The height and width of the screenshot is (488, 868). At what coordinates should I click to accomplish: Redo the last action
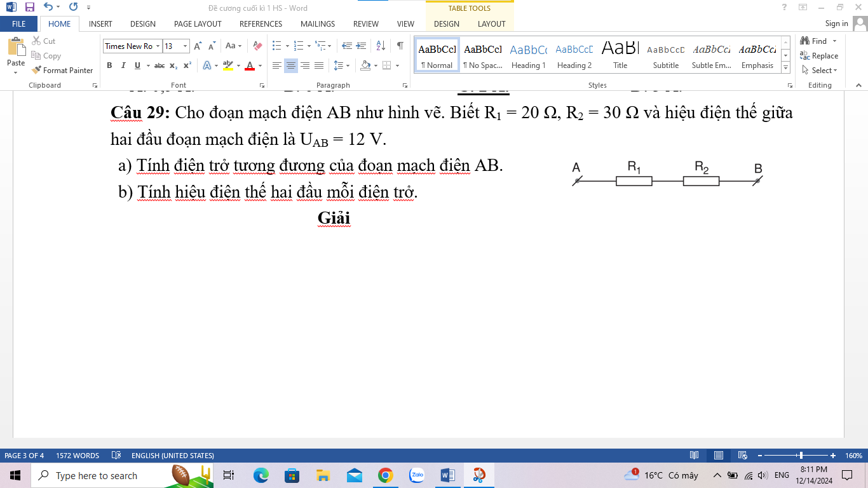point(73,8)
